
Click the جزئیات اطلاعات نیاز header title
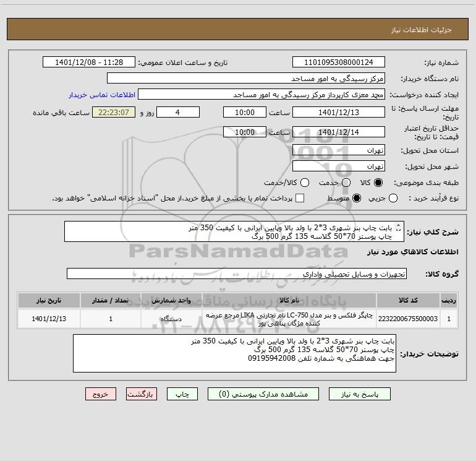(422, 30)
